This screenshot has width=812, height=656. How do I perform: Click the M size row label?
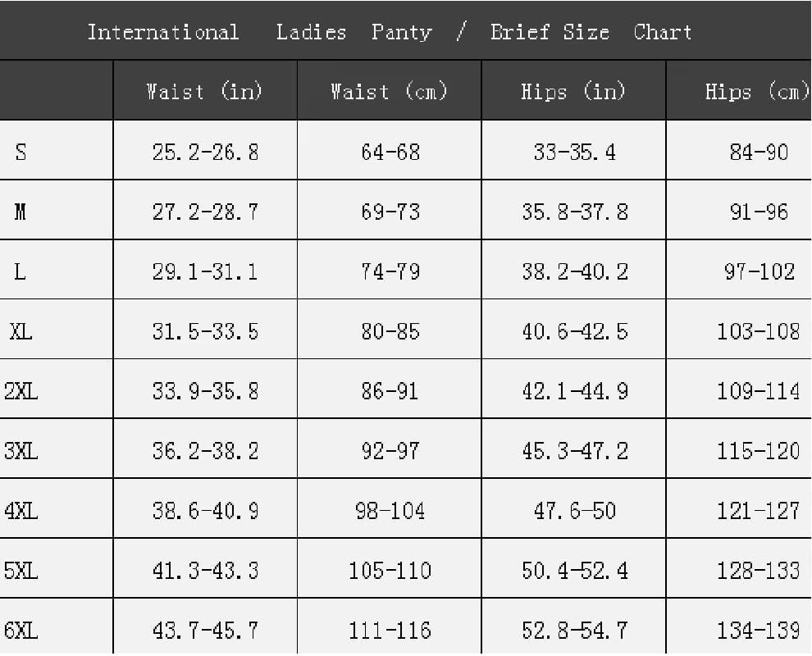pos(21,212)
